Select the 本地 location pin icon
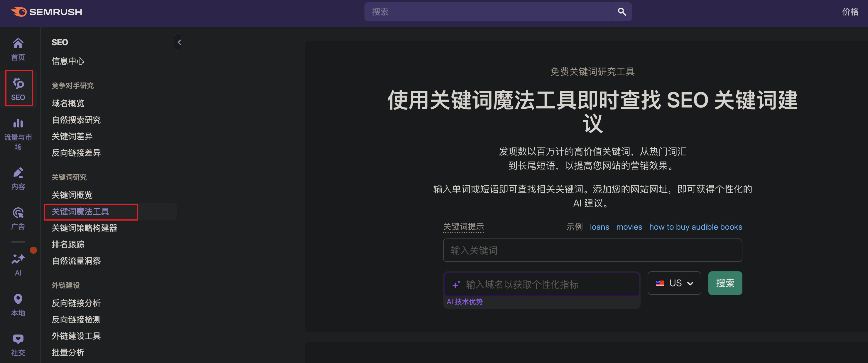 (x=18, y=304)
